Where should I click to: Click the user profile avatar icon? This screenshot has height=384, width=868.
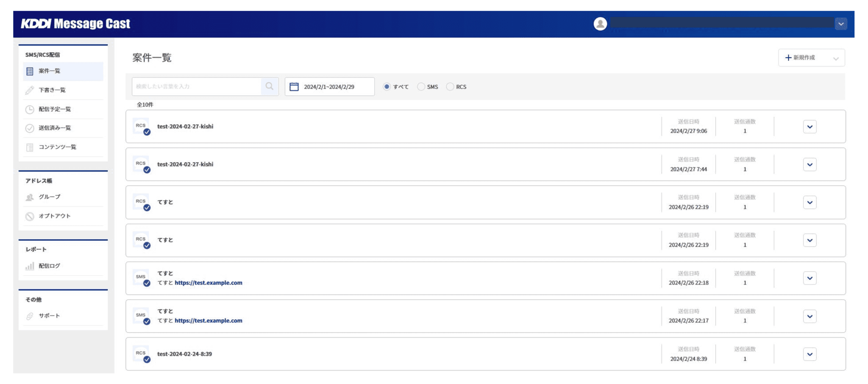click(x=600, y=24)
